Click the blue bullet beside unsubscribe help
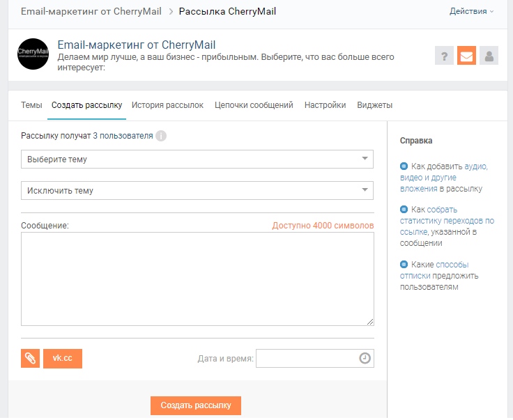 pos(404,264)
